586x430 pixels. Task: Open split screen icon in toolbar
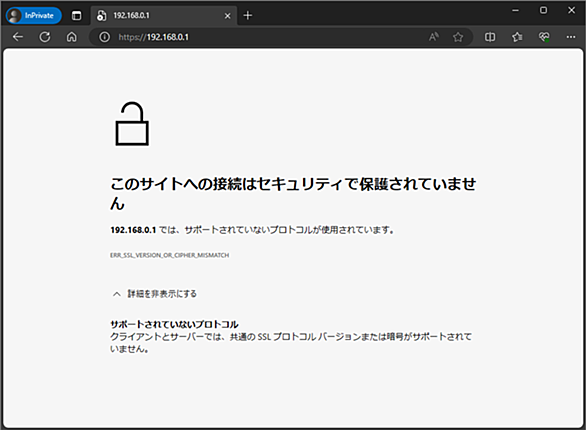click(490, 37)
